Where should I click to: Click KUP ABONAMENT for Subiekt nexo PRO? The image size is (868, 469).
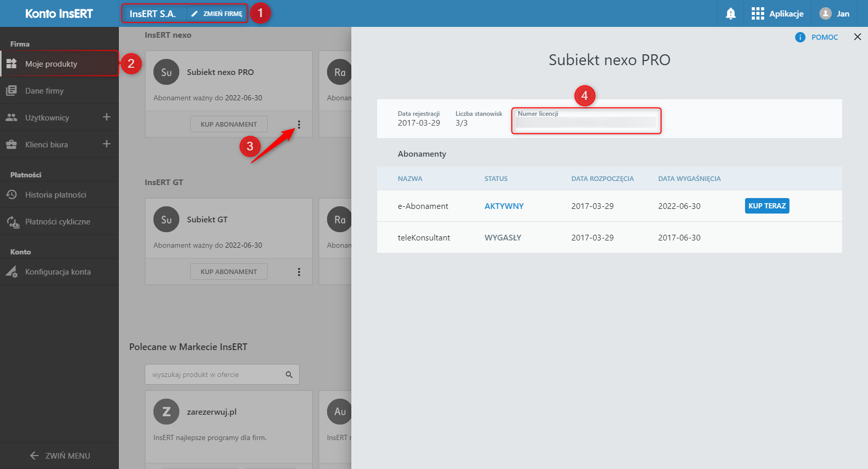(229, 124)
